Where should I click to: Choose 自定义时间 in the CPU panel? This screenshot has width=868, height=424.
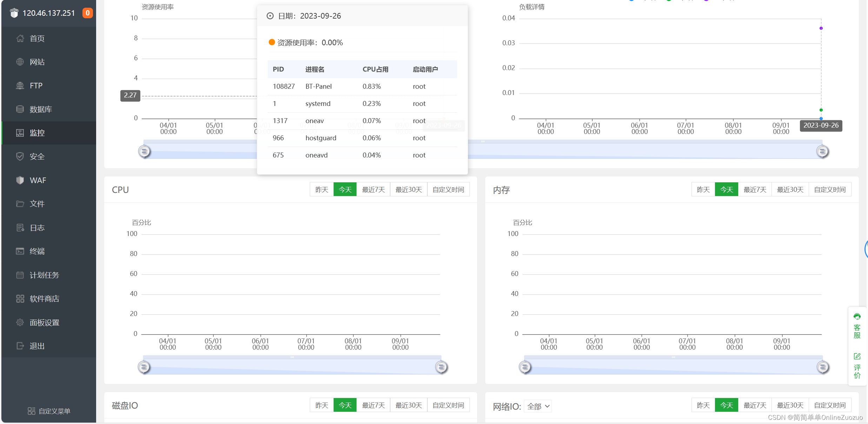(x=448, y=189)
